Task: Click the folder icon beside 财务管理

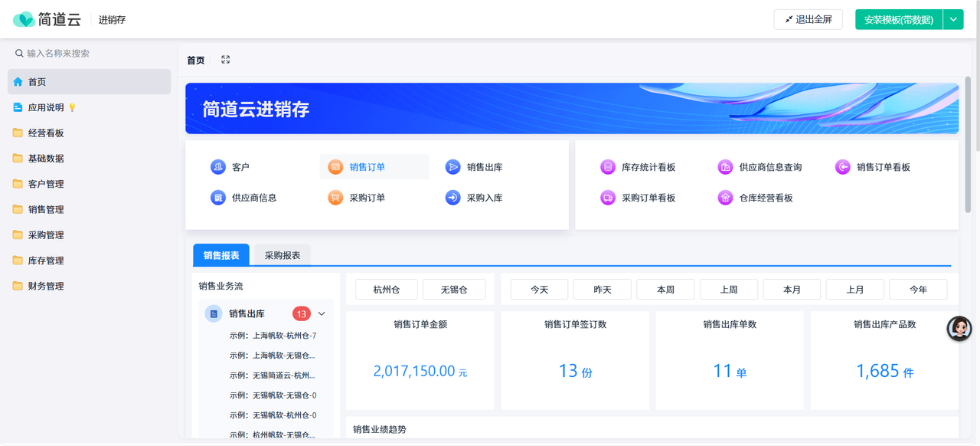Action: tap(18, 286)
